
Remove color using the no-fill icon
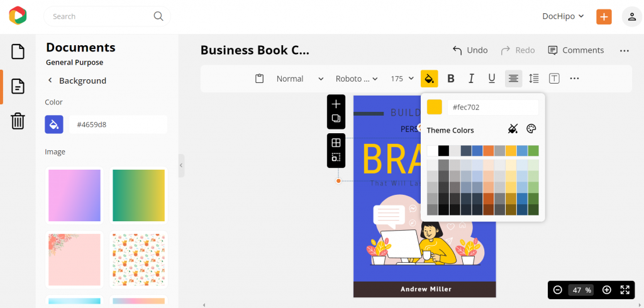click(513, 129)
